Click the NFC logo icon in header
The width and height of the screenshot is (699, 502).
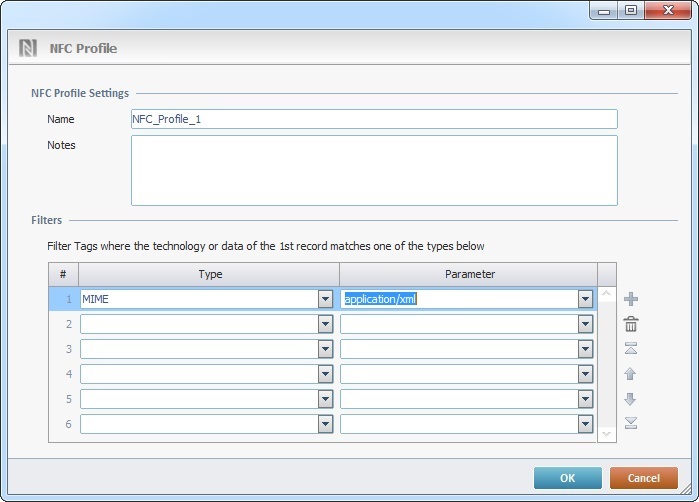click(x=28, y=48)
